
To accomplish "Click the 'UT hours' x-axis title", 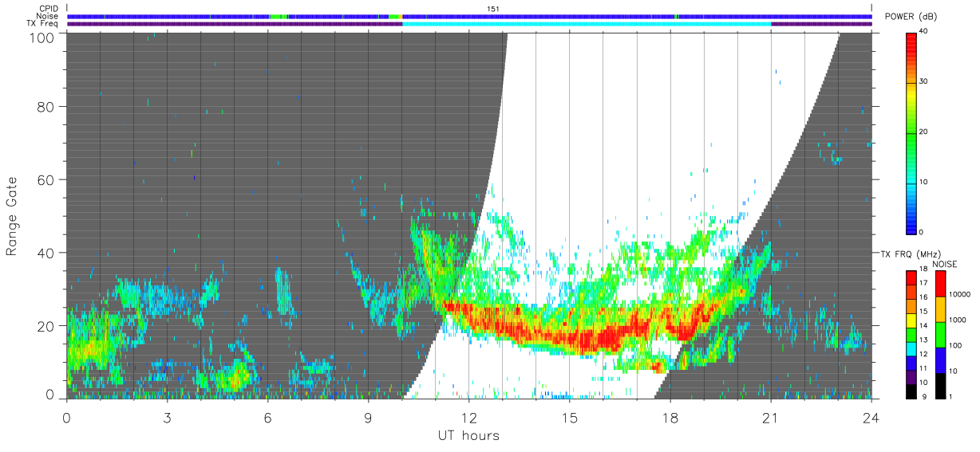I will click(468, 436).
